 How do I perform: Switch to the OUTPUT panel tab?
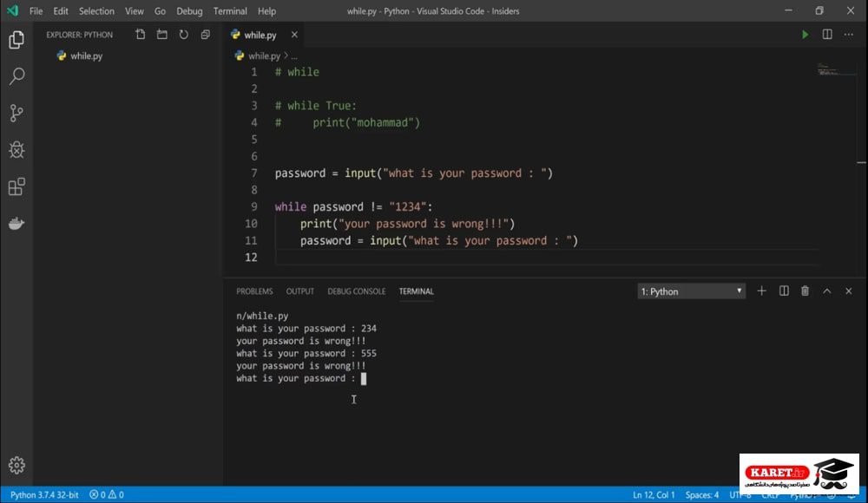pos(300,291)
